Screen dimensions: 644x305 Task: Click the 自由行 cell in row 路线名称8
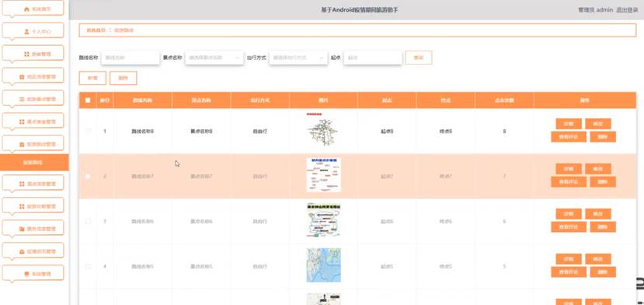(x=260, y=131)
